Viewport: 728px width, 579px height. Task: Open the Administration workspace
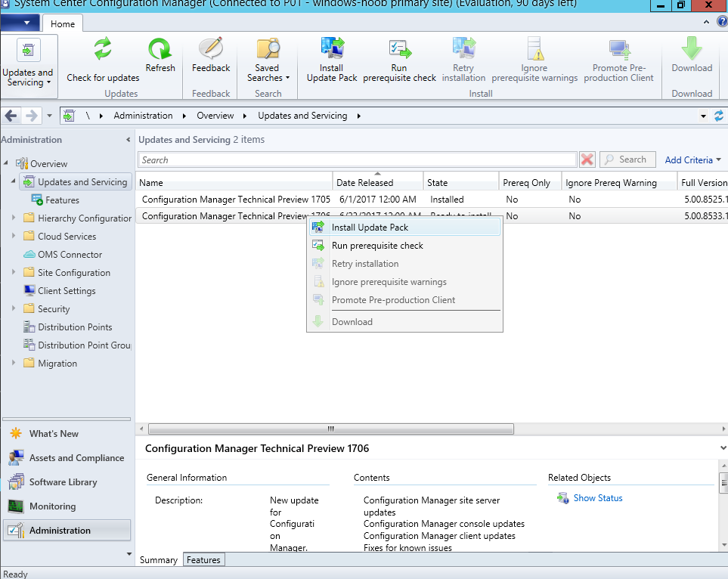tap(67, 531)
